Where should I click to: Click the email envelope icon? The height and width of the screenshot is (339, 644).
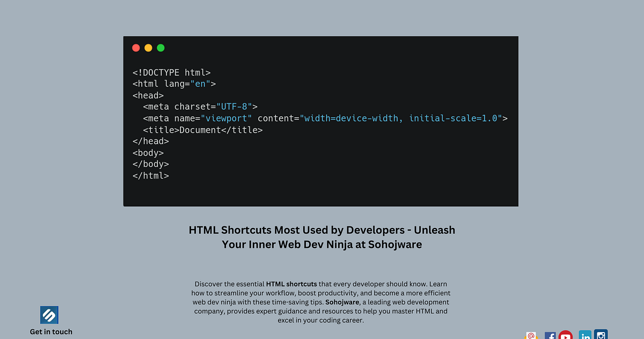coord(531,336)
